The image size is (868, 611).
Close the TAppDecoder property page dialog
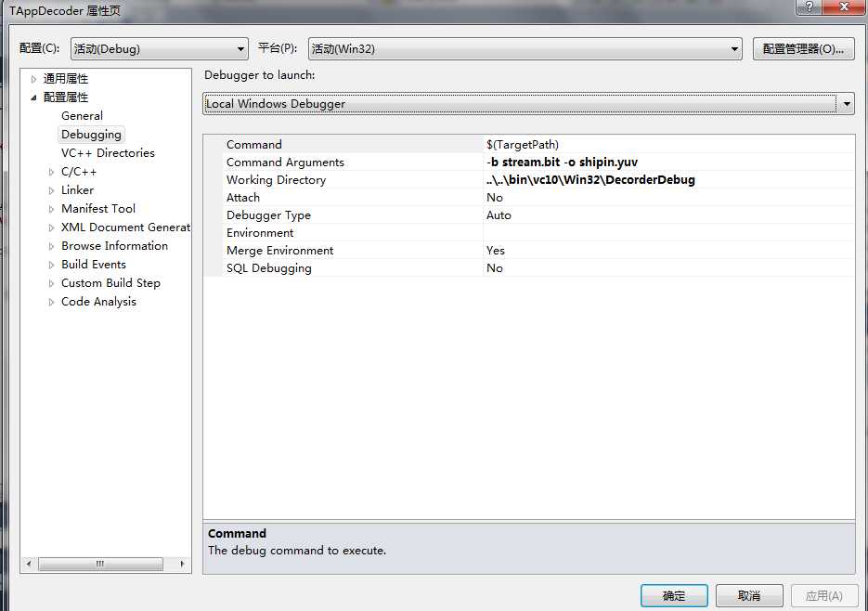(x=844, y=6)
